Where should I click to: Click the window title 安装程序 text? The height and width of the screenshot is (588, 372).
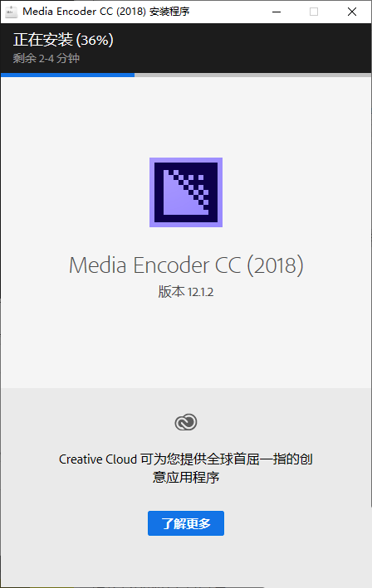coord(169,12)
